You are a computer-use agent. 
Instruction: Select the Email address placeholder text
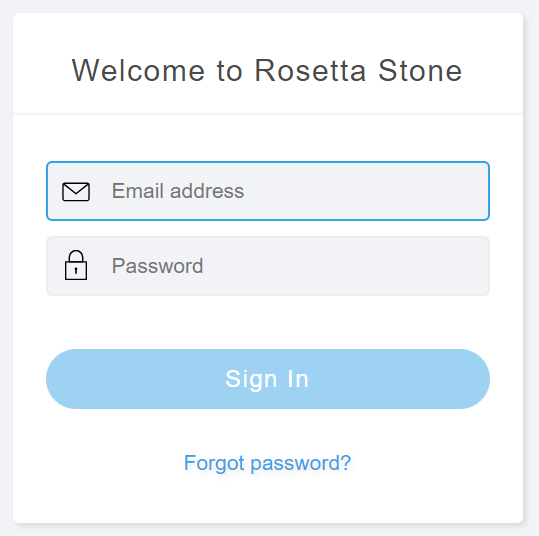[178, 191]
